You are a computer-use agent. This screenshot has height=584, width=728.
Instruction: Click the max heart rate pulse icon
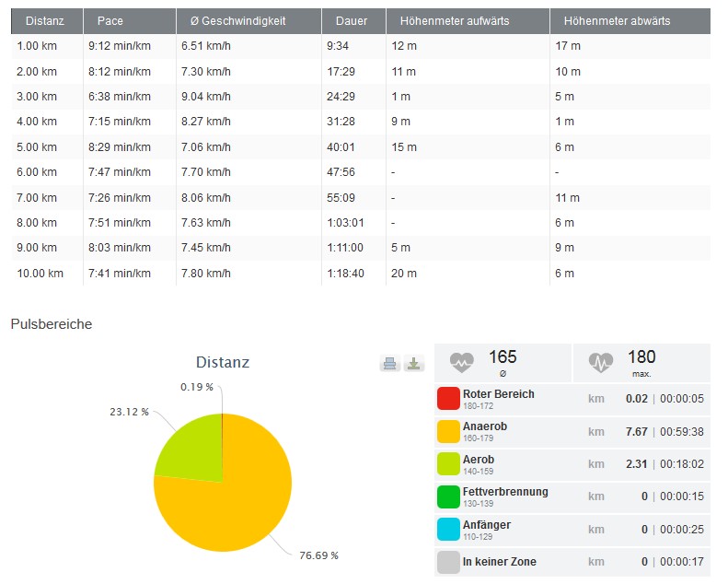coord(601,362)
